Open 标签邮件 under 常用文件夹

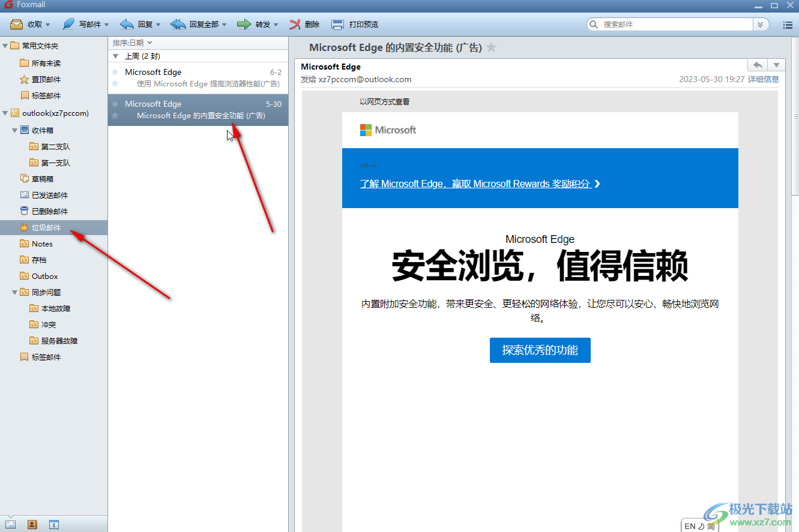click(46, 95)
